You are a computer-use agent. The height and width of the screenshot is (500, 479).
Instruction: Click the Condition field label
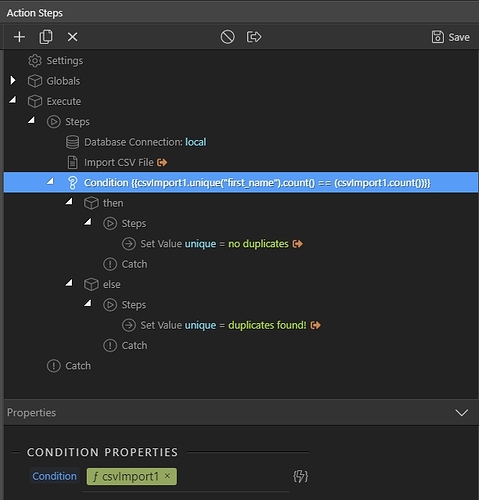54,476
